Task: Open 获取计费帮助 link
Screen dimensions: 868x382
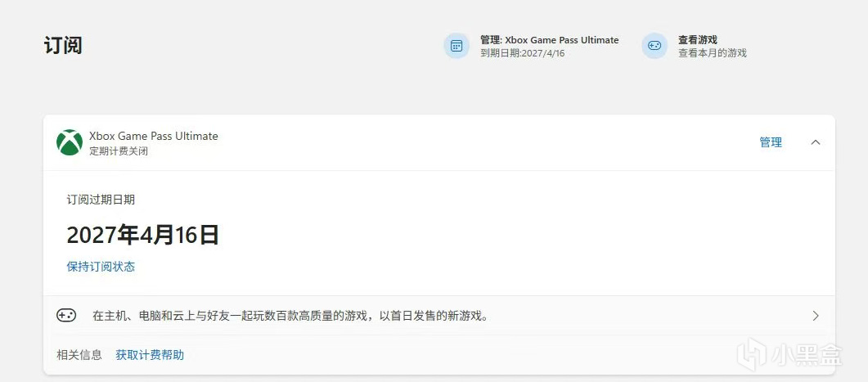Action: tap(150, 355)
